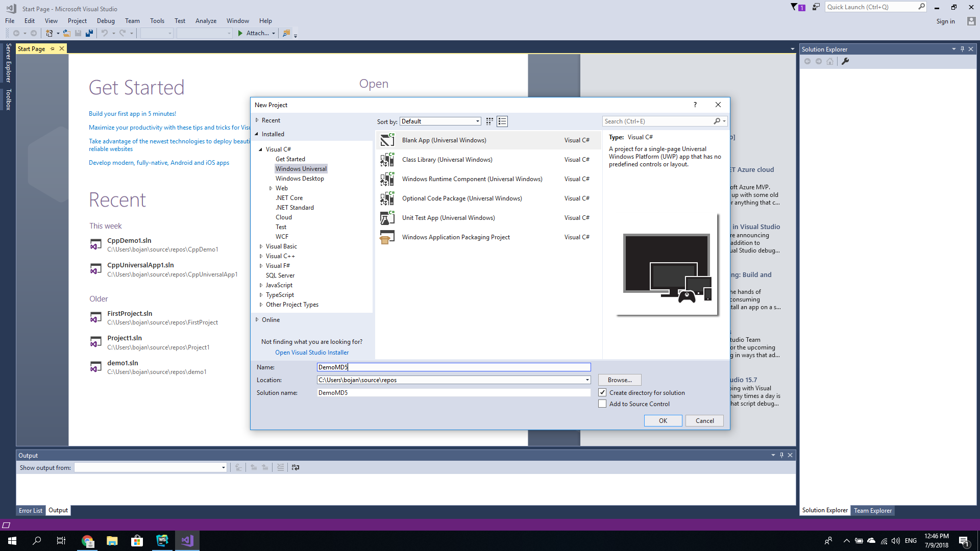Switch to the Team Explorer tab
The image size is (980, 551).
873,511
